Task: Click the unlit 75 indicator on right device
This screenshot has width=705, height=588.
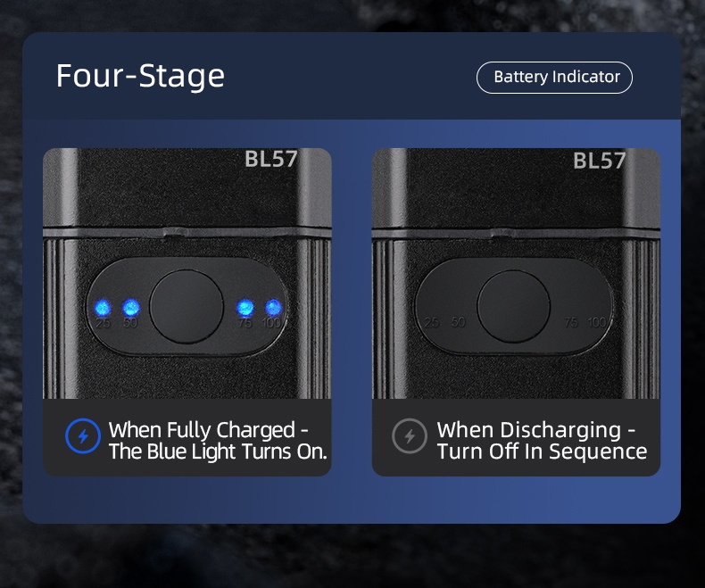Action: click(572, 322)
